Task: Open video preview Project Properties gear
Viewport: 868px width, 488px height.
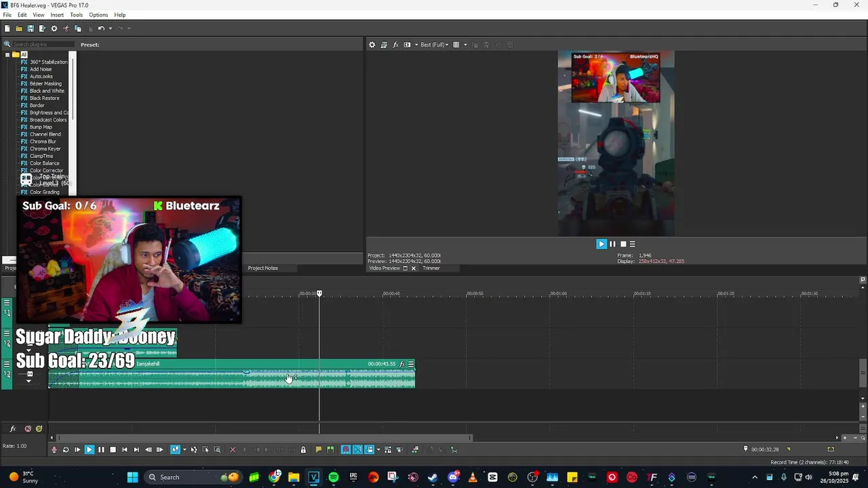Action: (372, 45)
